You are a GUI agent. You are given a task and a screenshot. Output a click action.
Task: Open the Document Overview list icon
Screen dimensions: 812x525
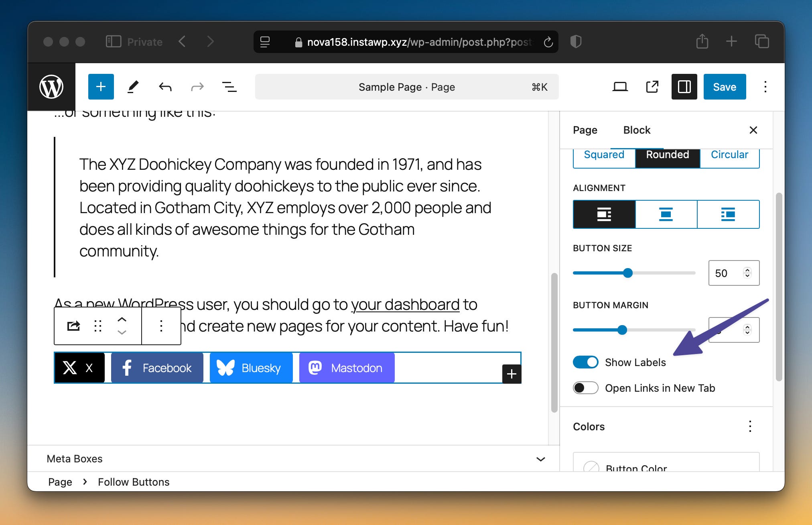coord(229,87)
